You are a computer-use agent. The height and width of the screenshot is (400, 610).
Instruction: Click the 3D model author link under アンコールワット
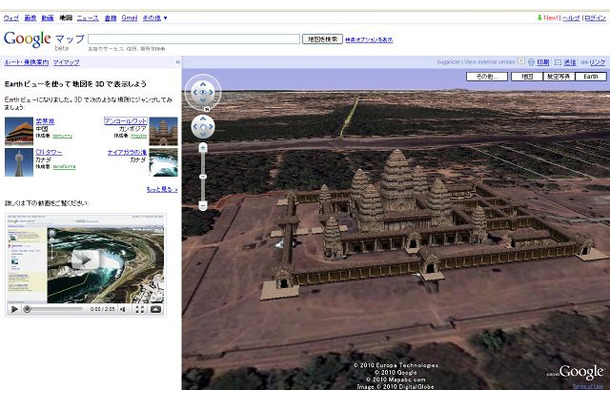[x=139, y=136]
